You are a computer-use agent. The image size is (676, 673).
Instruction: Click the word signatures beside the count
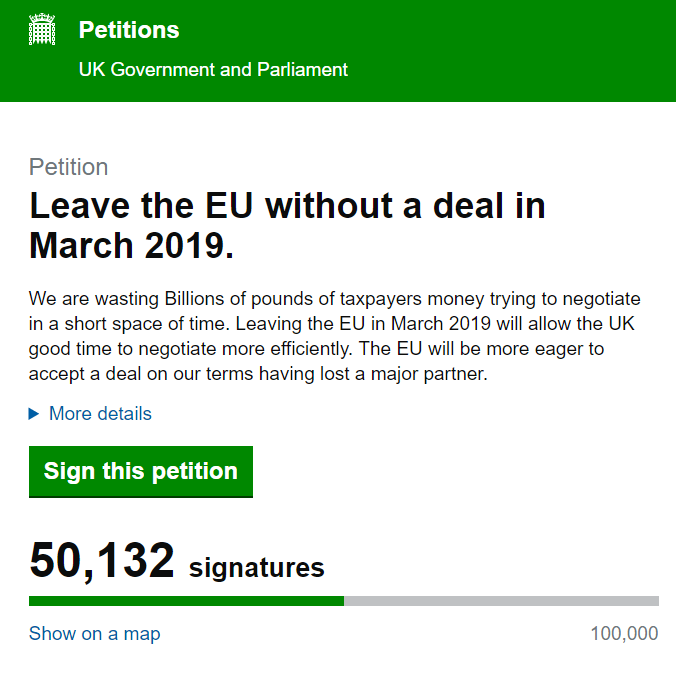[x=257, y=567]
